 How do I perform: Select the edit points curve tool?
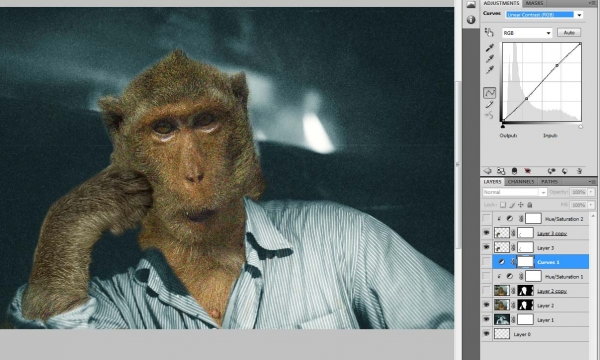(489, 93)
